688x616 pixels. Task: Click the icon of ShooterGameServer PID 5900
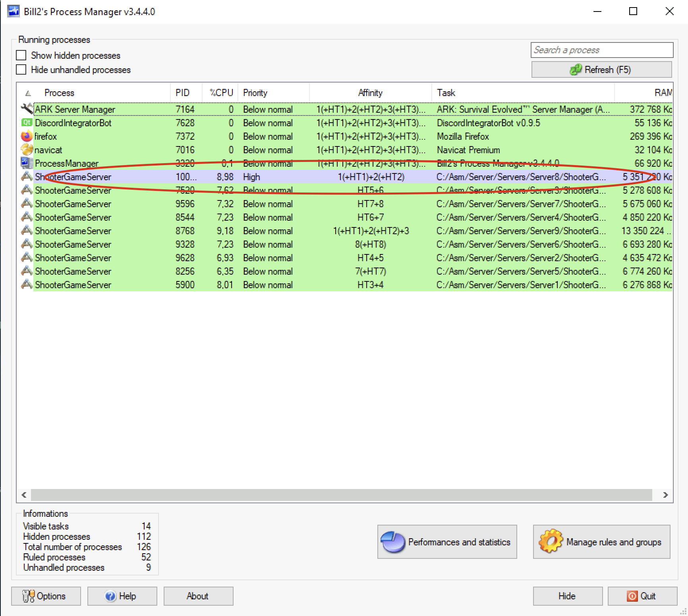(27, 285)
